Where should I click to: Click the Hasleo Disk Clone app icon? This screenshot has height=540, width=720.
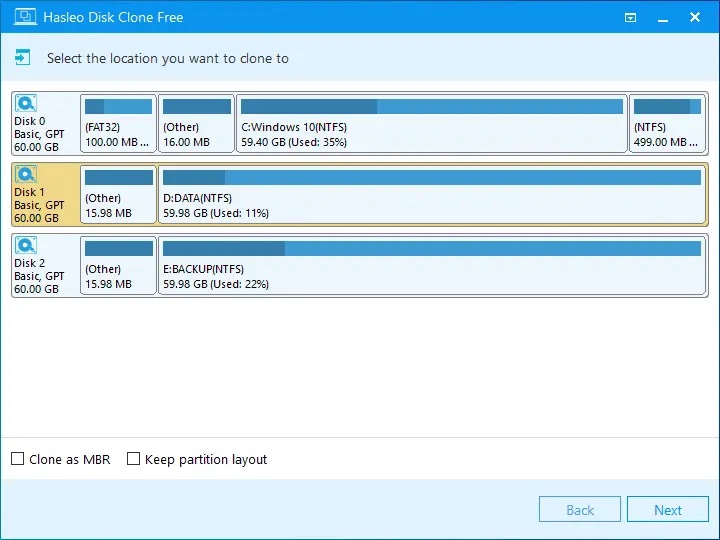tap(25, 17)
